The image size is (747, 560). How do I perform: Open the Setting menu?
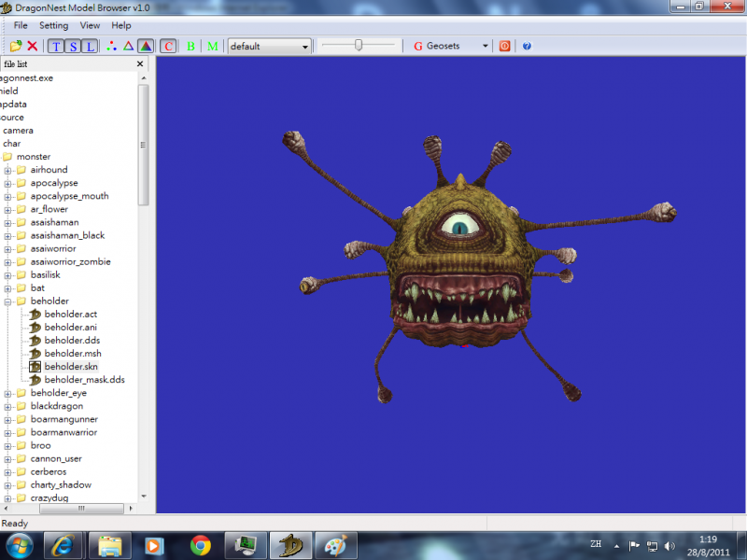[53, 25]
